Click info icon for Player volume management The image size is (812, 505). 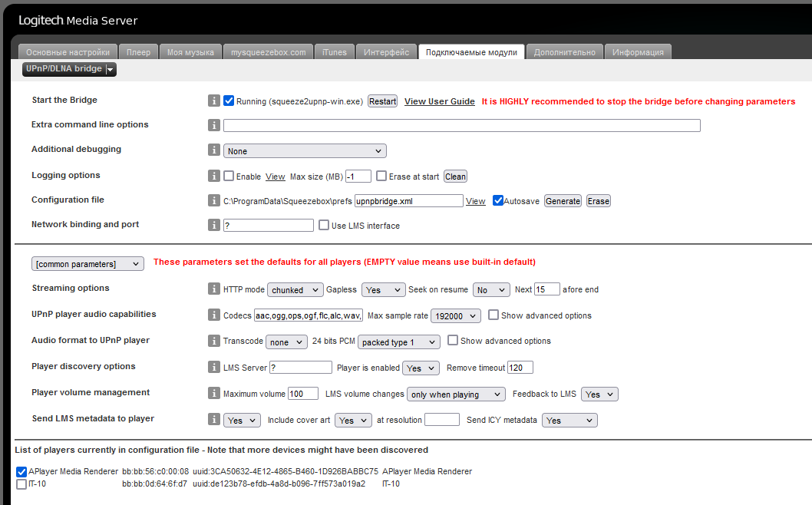click(x=214, y=393)
